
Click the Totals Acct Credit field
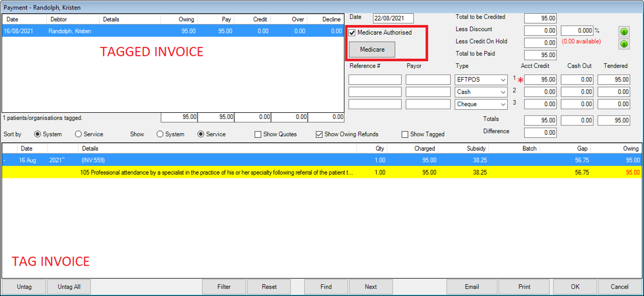pos(540,120)
